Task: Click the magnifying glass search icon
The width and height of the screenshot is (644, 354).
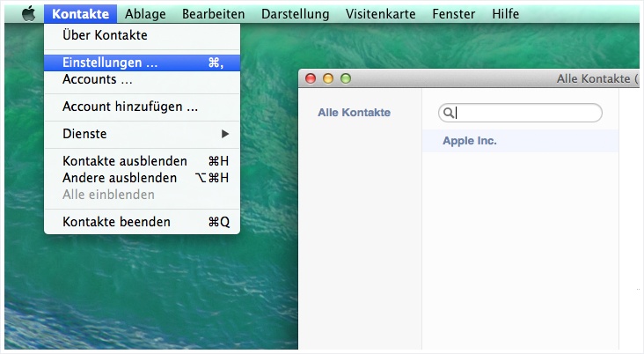Action: tap(449, 113)
